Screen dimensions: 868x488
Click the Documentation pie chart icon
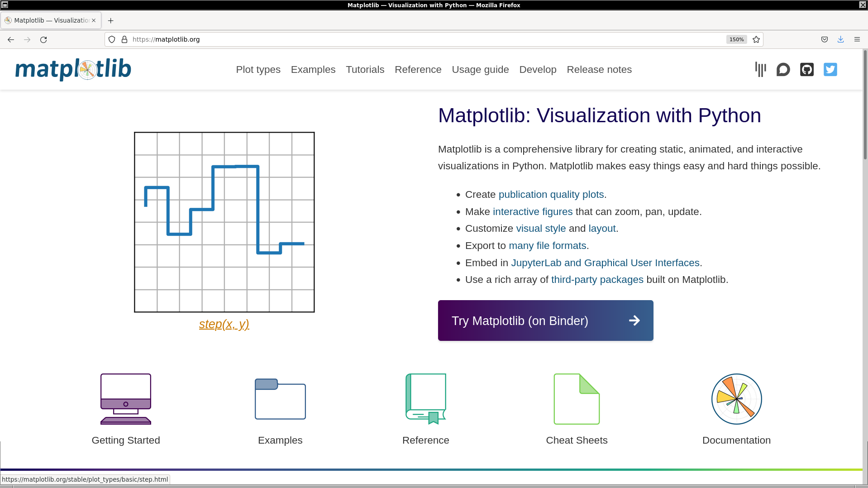(x=736, y=399)
